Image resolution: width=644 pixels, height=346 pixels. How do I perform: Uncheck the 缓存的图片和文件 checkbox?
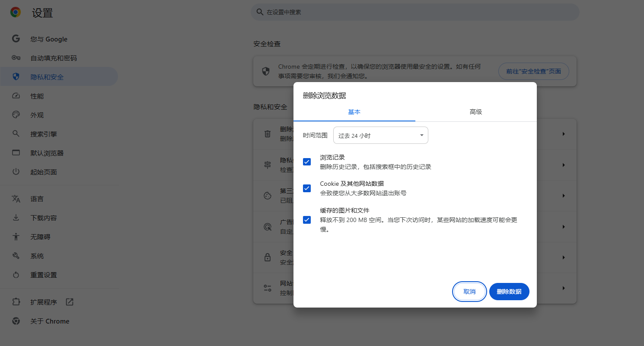307,220
